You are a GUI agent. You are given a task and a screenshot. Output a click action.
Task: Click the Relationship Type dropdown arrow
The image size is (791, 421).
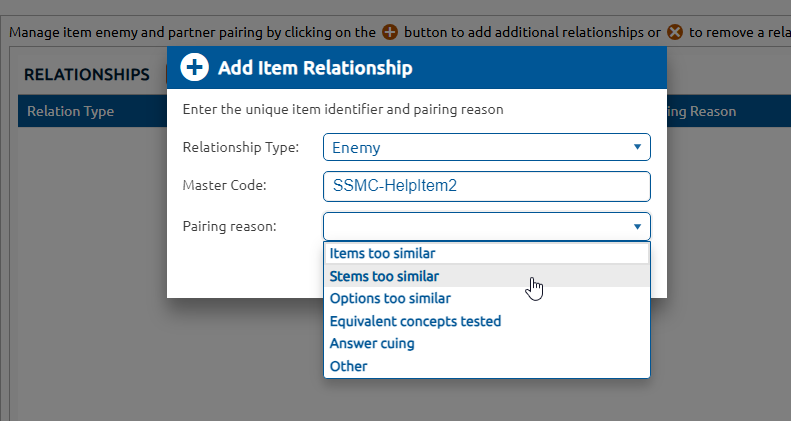point(637,148)
